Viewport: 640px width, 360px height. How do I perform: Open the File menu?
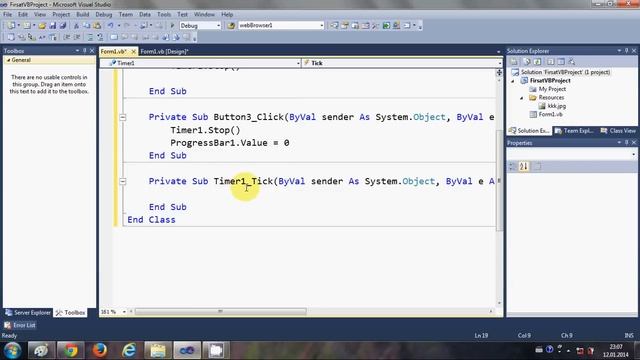tap(7, 14)
